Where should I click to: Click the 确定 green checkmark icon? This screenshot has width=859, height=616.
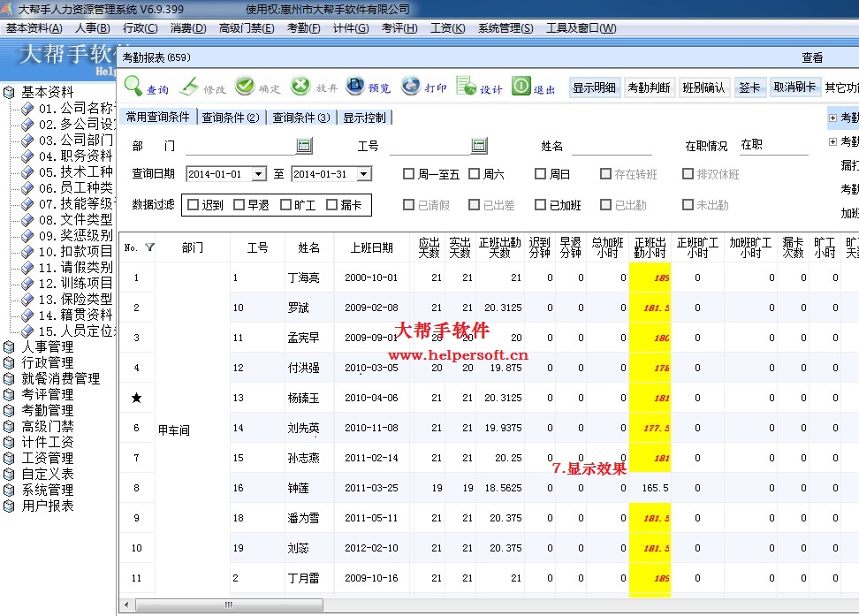[245, 86]
